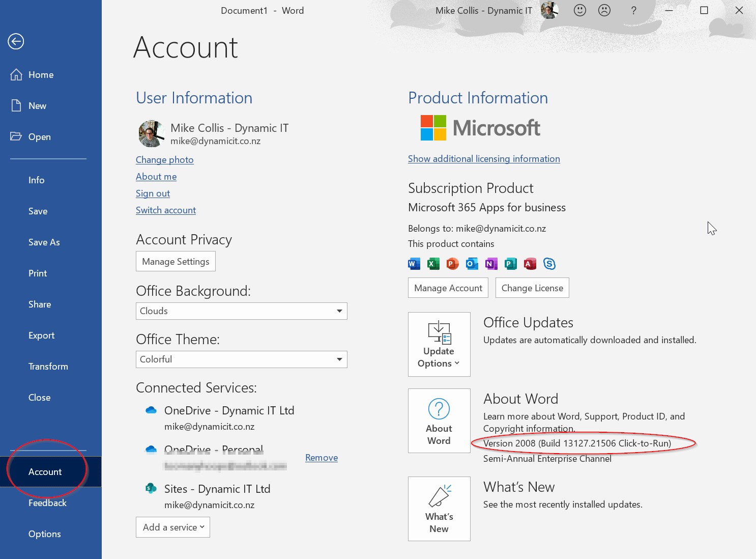This screenshot has width=756, height=559.
Task: Click the Skype for Business icon
Action: point(549,264)
